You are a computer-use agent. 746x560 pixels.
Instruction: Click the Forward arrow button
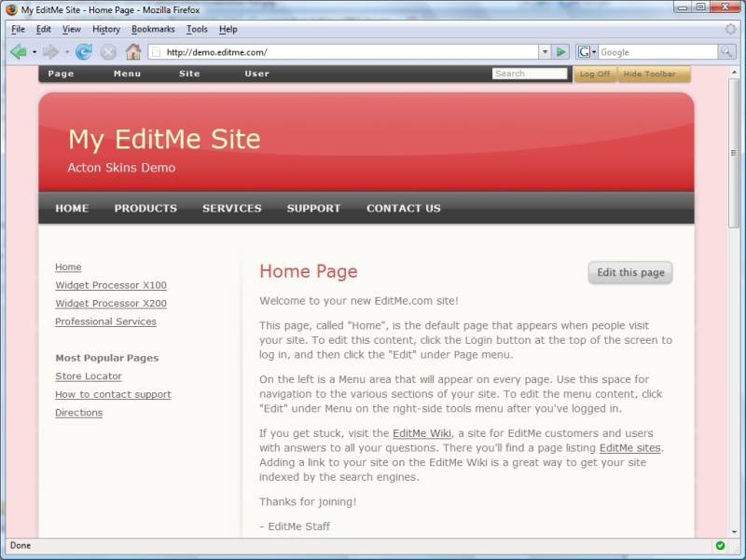pos(50,52)
